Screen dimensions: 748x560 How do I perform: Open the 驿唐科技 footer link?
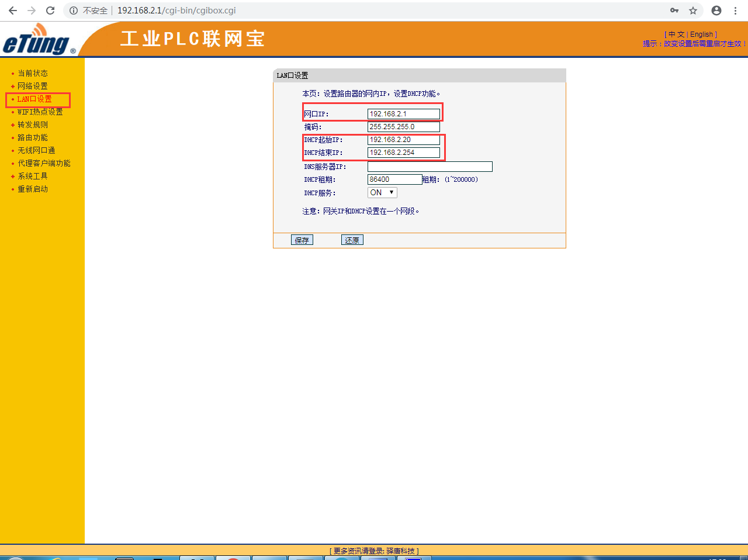tap(400, 551)
